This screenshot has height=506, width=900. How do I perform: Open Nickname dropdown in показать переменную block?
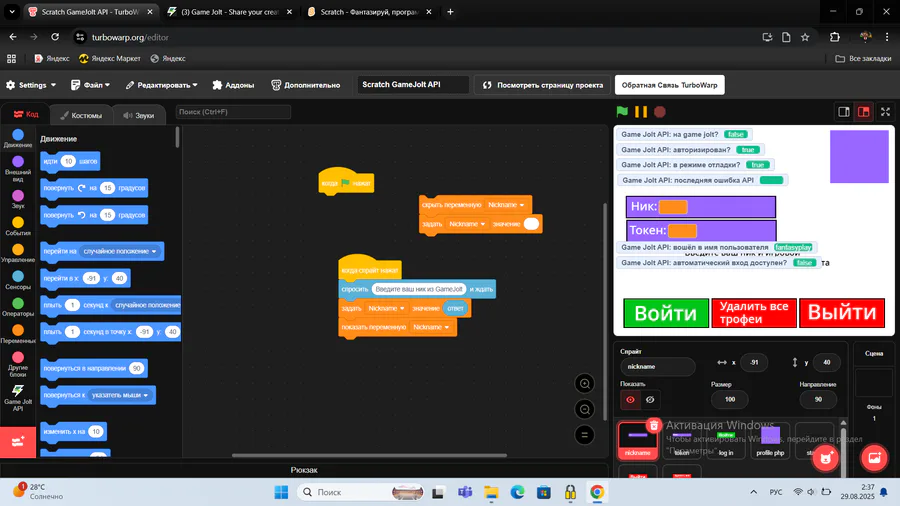pos(430,327)
